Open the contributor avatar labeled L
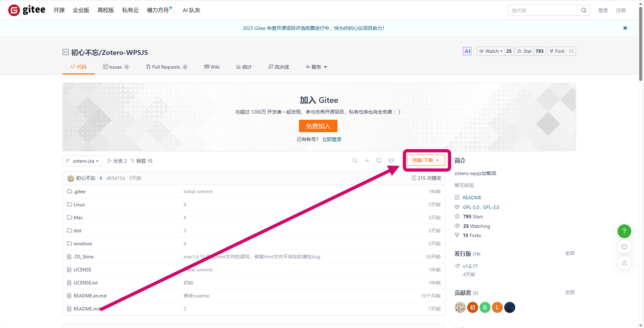 tap(497, 307)
